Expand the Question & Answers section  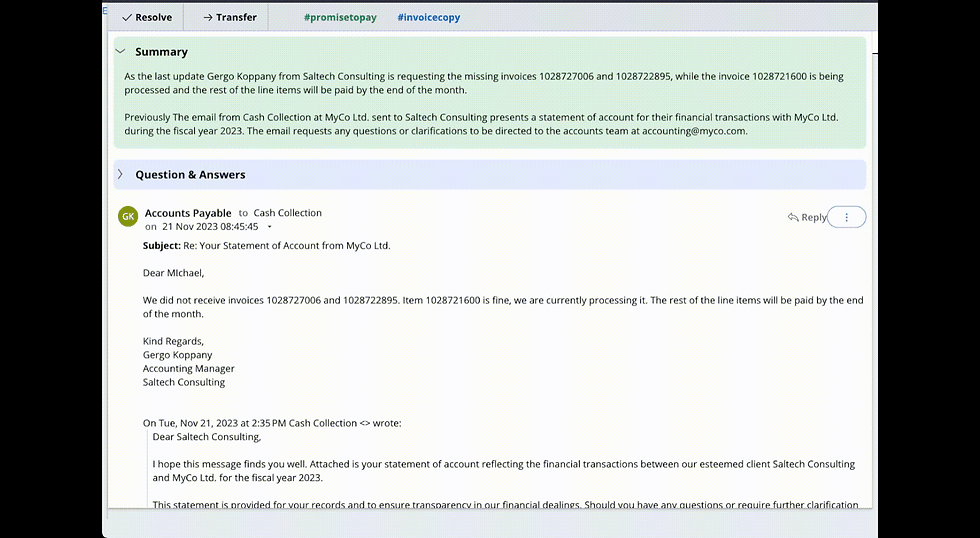point(120,174)
